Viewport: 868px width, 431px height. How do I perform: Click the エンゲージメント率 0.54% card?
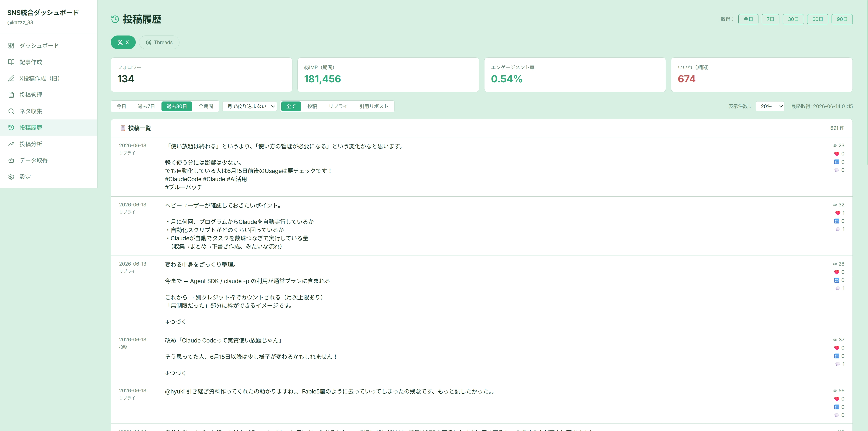coord(575,75)
